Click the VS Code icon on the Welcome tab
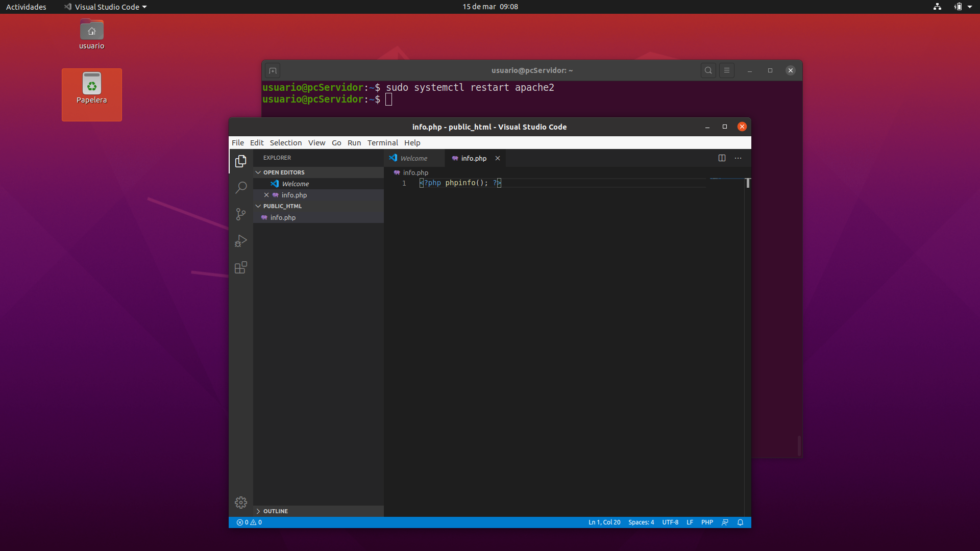Image resolution: width=980 pixels, height=551 pixels. click(393, 158)
